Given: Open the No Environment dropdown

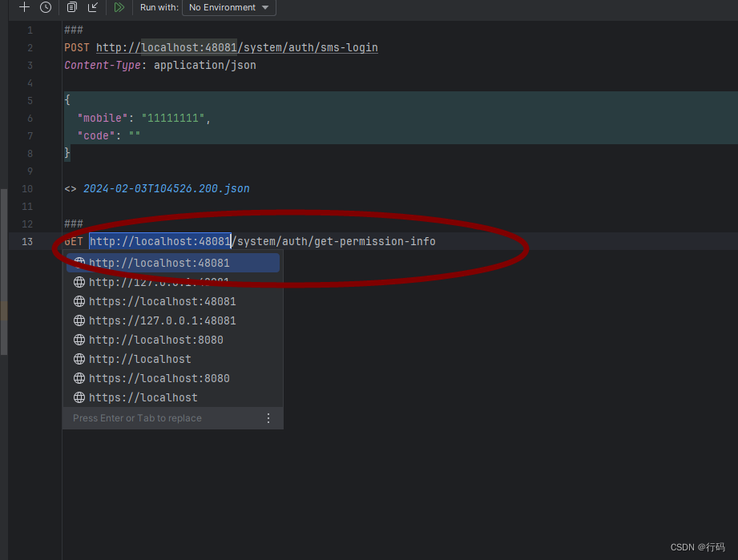Looking at the screenshot, I should [x=228, y=8].
